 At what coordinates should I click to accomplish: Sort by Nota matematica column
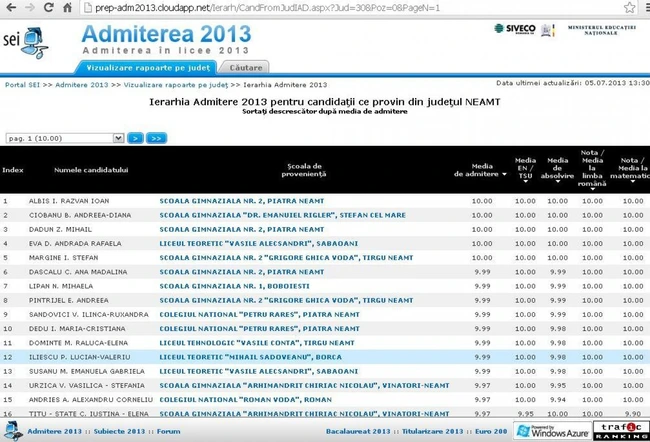click(632, 170)
